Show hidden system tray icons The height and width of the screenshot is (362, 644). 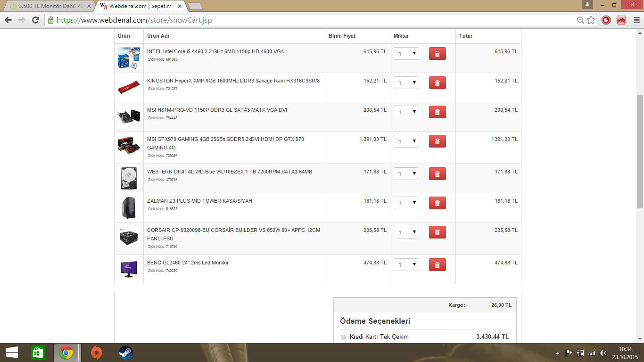[x=558, y=353]
